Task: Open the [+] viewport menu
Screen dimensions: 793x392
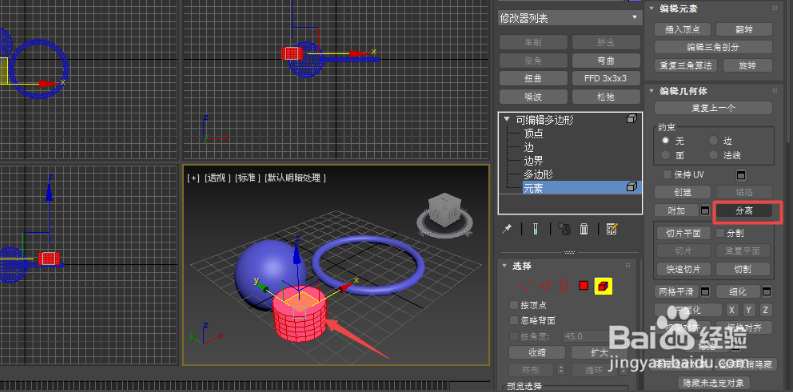Action: point(193,178)
